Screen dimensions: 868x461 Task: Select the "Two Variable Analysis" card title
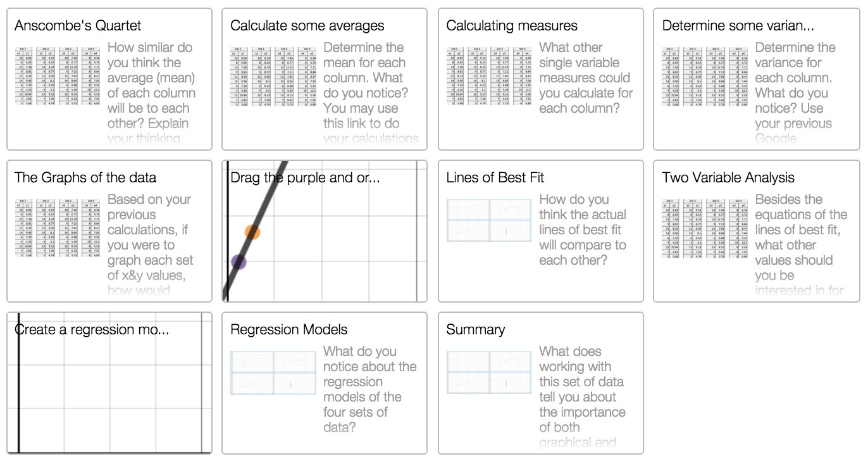[728, 178]
